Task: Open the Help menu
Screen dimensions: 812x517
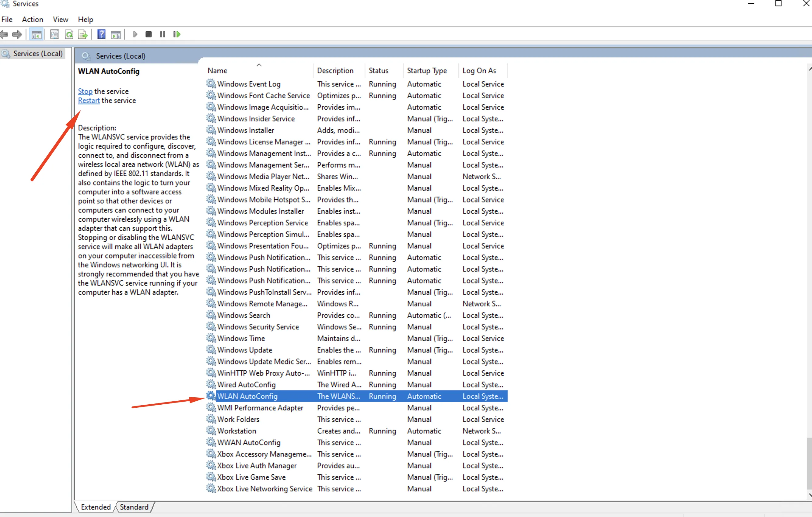Action: click(x=85, y=19)
